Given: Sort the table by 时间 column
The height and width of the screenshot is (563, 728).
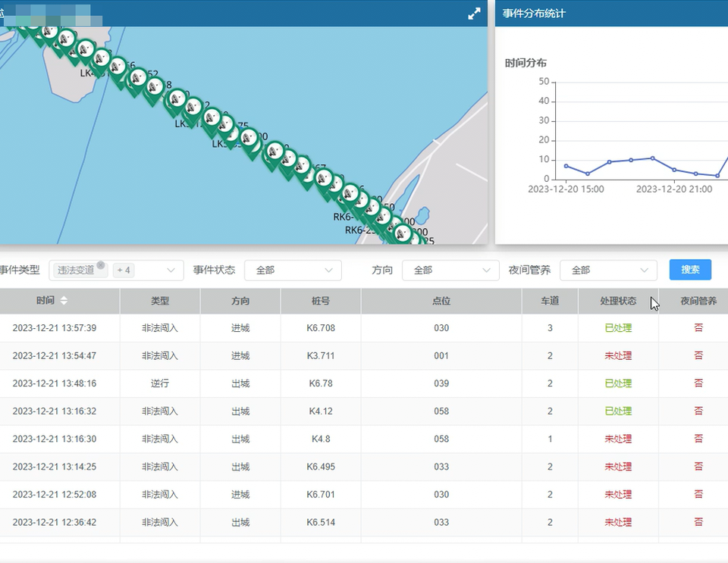Looking at the screenshot, I should 64,301.
